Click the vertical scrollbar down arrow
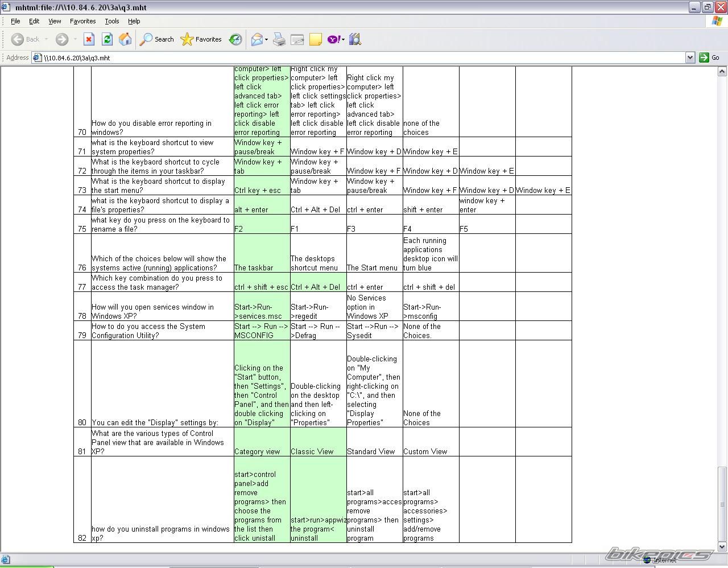 tap(722, 546)
